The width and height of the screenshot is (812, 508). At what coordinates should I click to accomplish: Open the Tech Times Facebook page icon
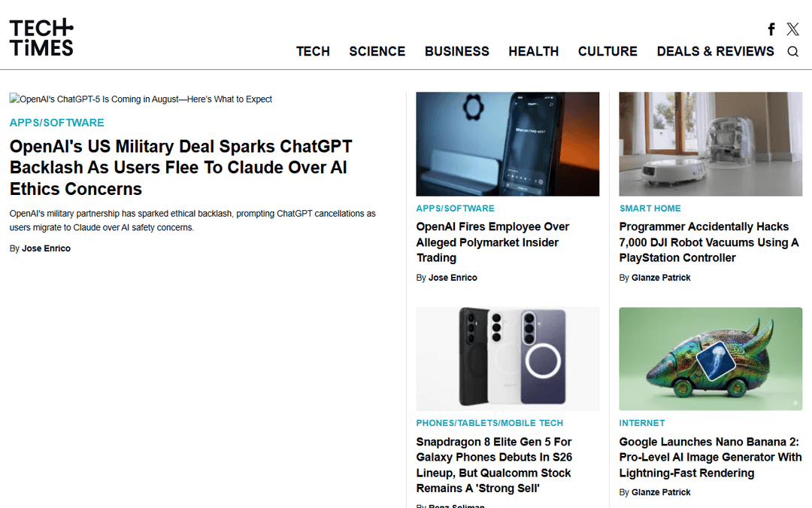(771, 29)
